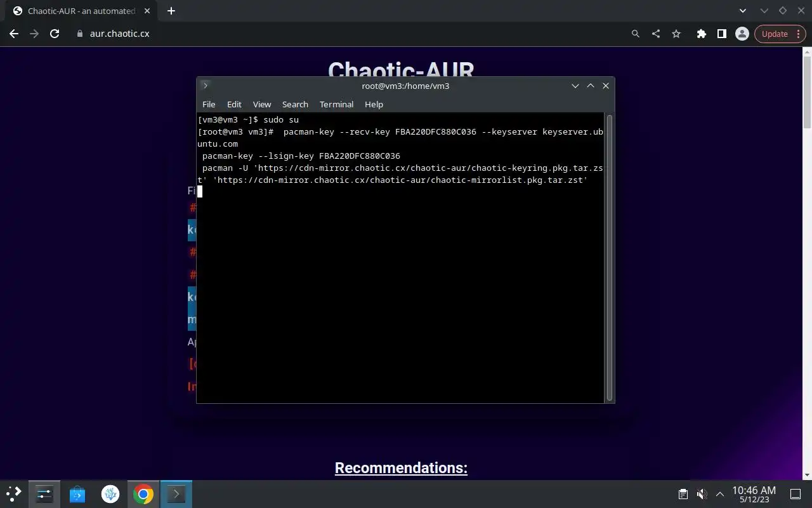Switch to Google Chrome in the taskbar
Screen dimensions: 812x508
pyautogui.click(x=143, y=493)
